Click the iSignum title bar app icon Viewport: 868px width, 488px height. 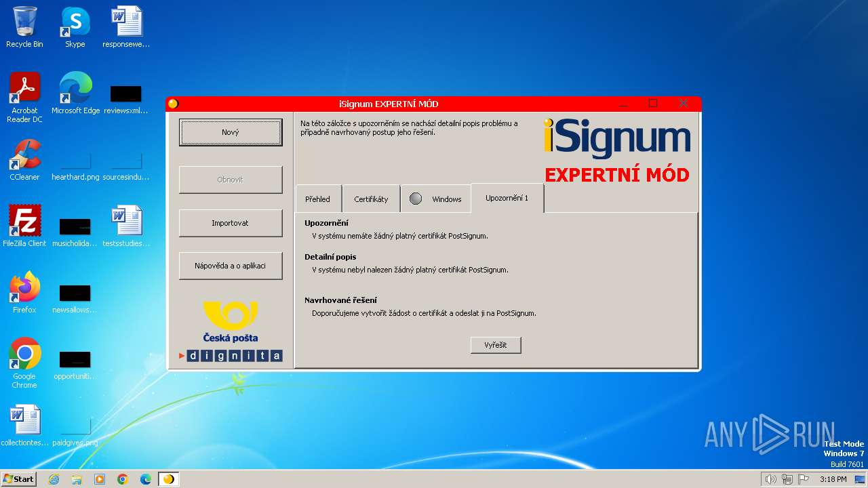click(x=173, y=104)
